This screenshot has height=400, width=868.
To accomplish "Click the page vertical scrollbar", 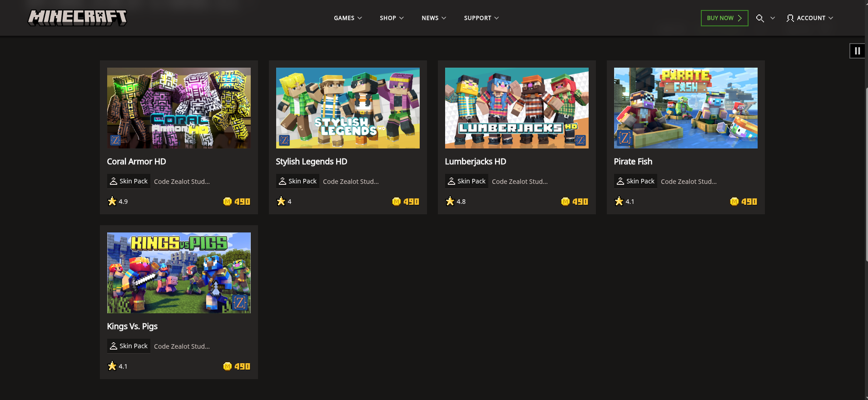I will click(866, 173).
